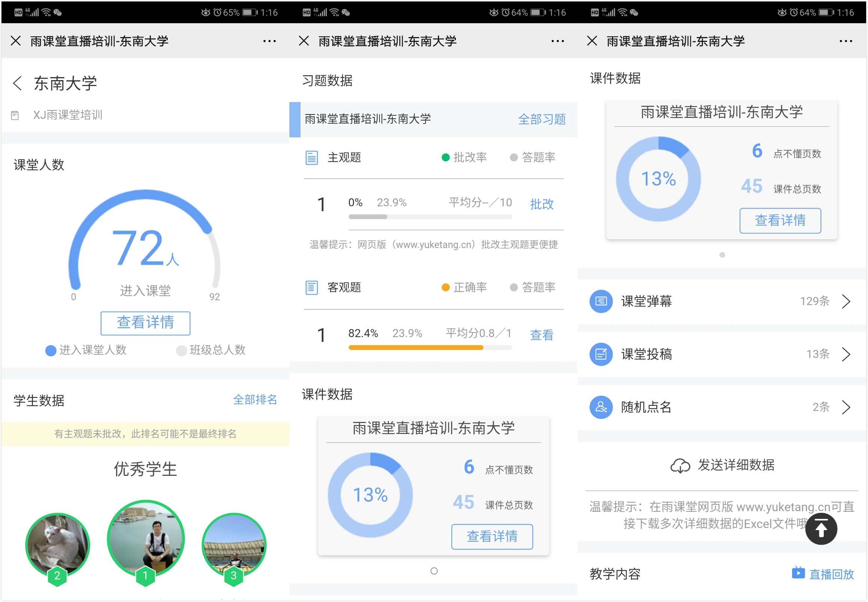Tap the cloud download icon
The width and height of the screenshot is (868, 602).
coord(680,465)
